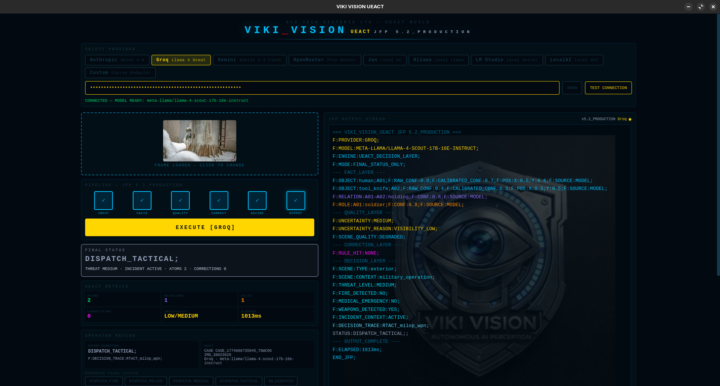This screenshot has width=720, height=386.
Task: Click the DISPATCH_TACTICAL; final status heading
Action: 132,259
